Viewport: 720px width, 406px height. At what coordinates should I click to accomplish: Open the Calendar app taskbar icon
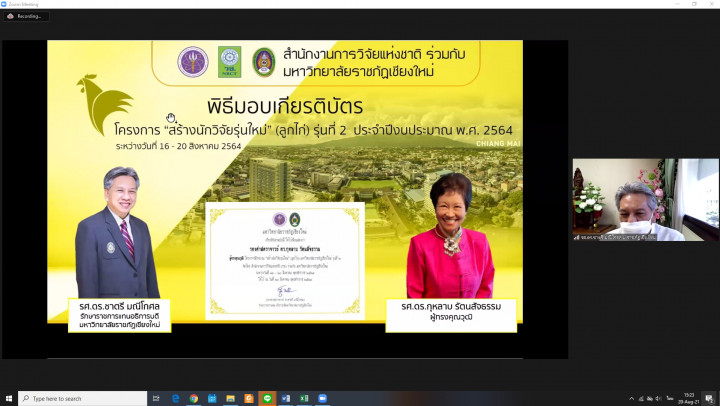point(212,398)
